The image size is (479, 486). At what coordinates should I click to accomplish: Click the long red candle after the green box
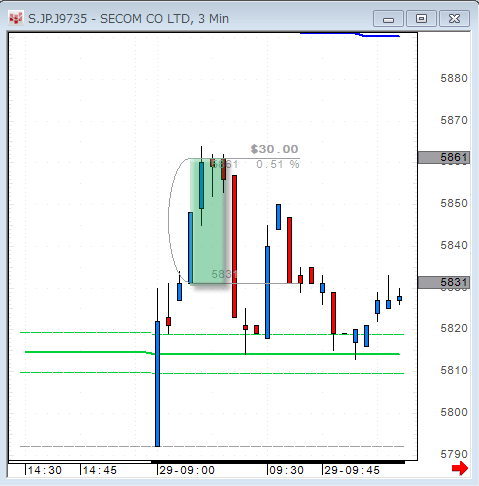coord(234,246)
